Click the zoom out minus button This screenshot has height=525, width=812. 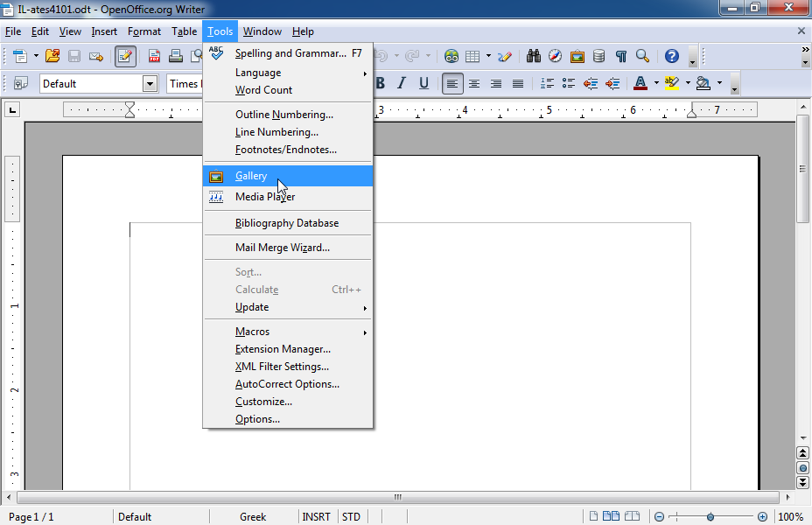(659, 517)
